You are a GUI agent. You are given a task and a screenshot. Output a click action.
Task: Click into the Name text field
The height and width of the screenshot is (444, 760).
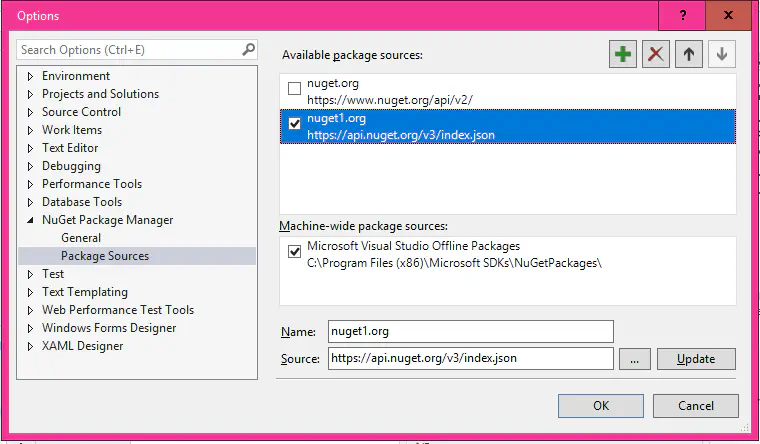(x=470, y=331)
